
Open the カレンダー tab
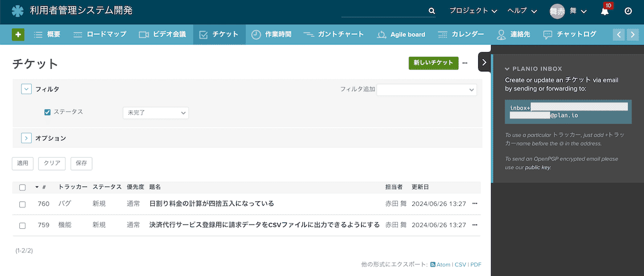(461, 34)
